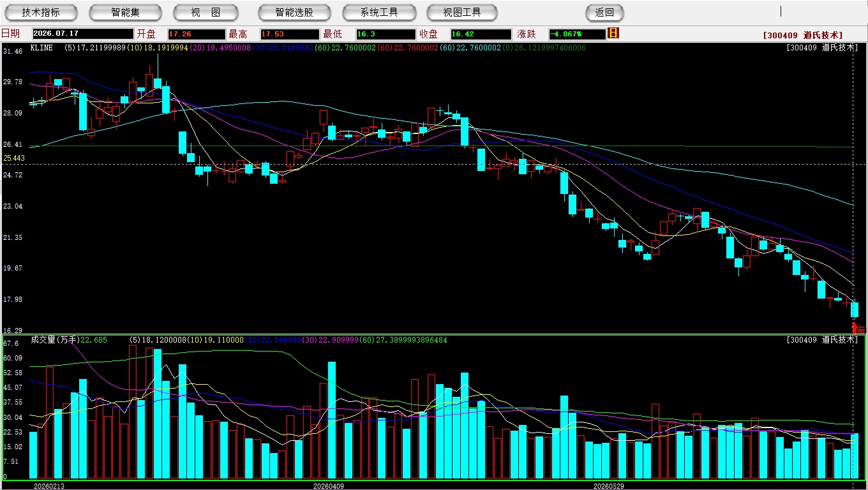The height and width of the screenshot is (490, 868).
Task: Open the 系统工具 menu
Action: pyautogui.click(x=379, y=12)
